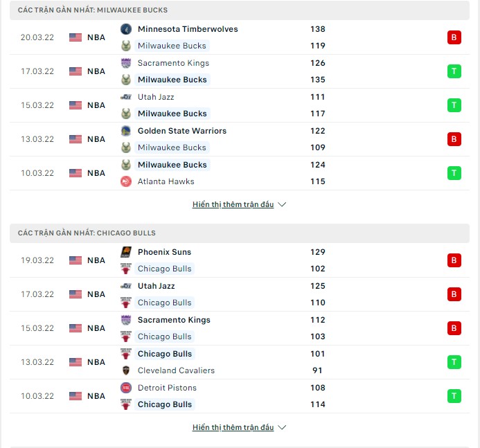Image resolution: width=480 pixels, height=448 pixels.
Task: Expand more Chicago Bulls matches chevron
Action: 282,427
